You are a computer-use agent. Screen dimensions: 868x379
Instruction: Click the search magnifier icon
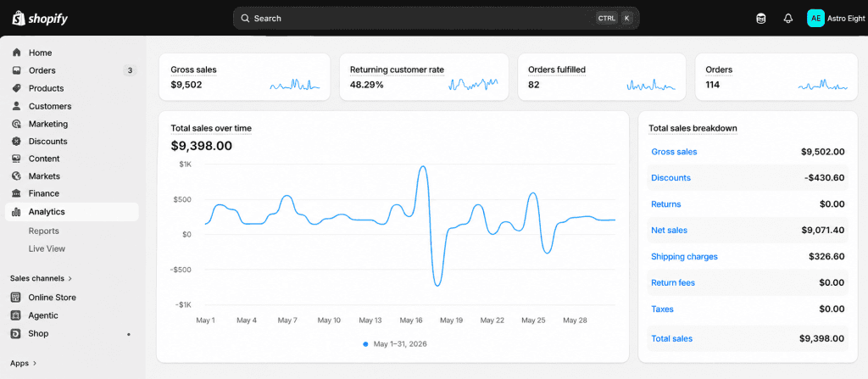[x=245, y=19]
